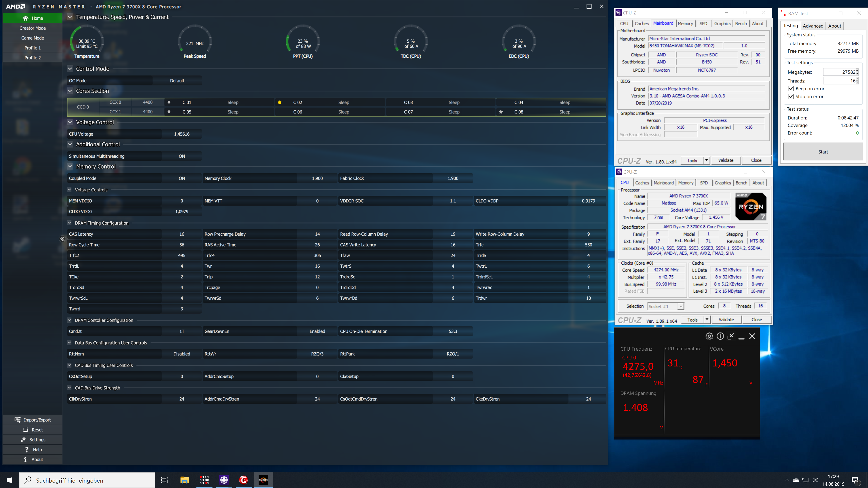
Task: Open File Explorer from the taskbar
Action: pos(184,480)
